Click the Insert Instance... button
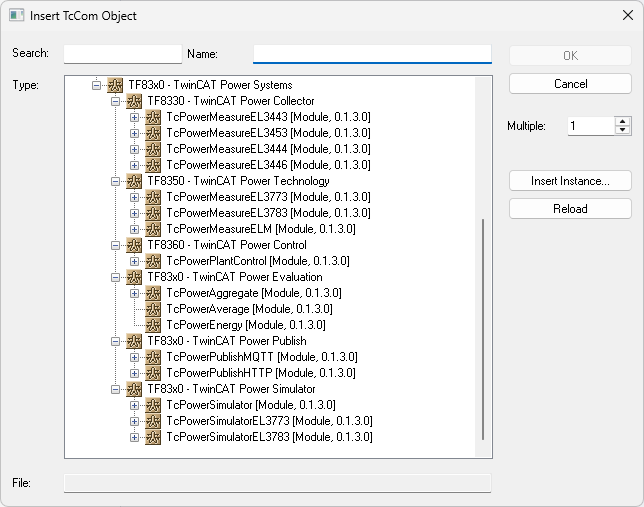 pyautogui.click(x=570, y=181)
